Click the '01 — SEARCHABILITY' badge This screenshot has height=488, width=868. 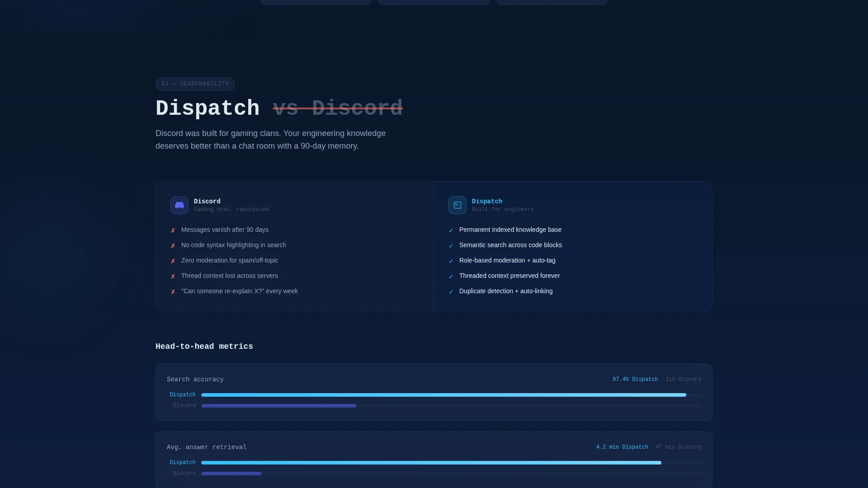pos(195,84)
